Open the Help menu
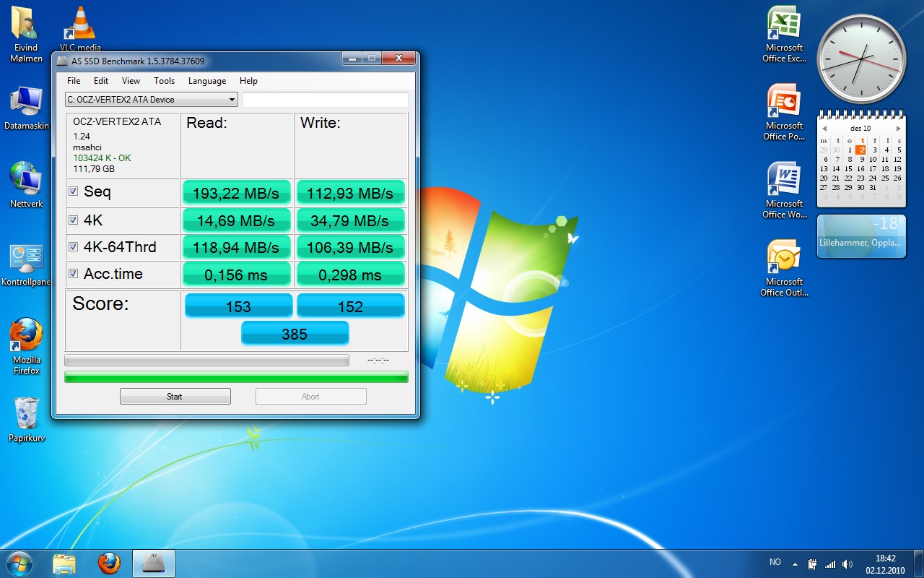 (x=248, y=81)
